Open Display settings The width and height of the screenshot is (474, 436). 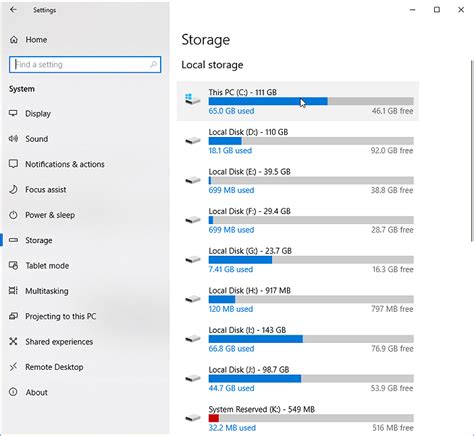tap(38, 114)
